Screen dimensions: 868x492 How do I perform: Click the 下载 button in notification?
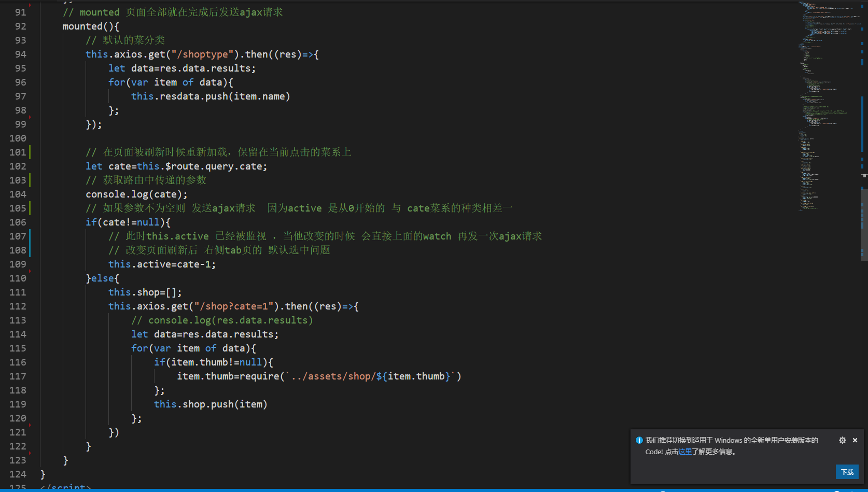click(x=847, y=472)
